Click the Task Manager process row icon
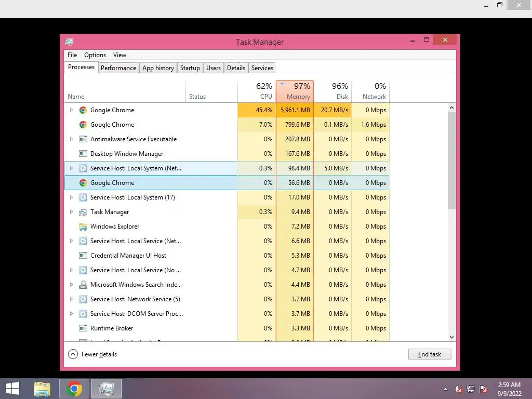The image size is (532, 399). (x=83, y=212)
